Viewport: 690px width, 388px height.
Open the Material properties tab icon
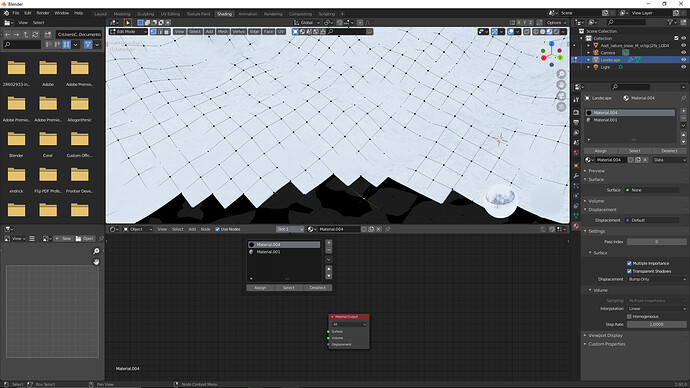point(576,226)
